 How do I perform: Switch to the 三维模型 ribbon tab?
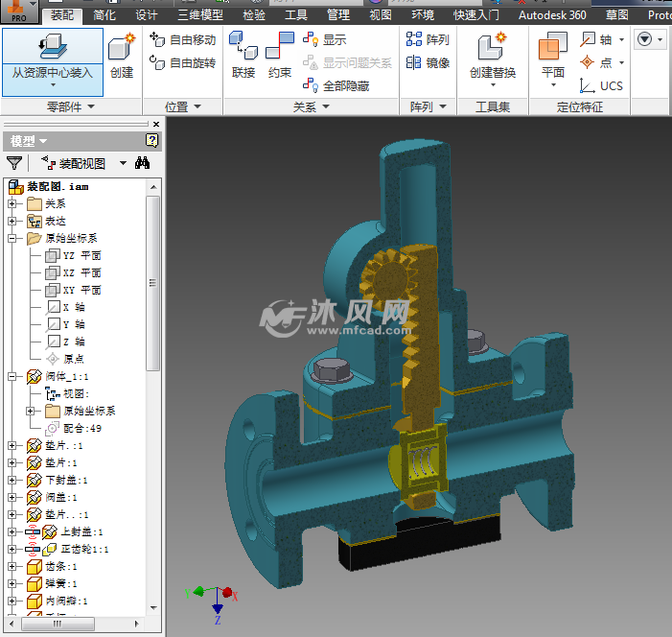click(200, 15)
